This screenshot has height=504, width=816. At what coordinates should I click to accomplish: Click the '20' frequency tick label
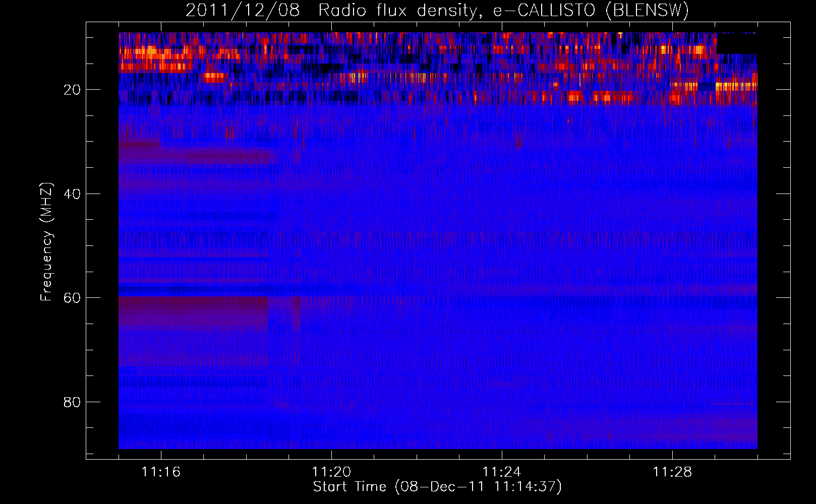pos(72,90)
